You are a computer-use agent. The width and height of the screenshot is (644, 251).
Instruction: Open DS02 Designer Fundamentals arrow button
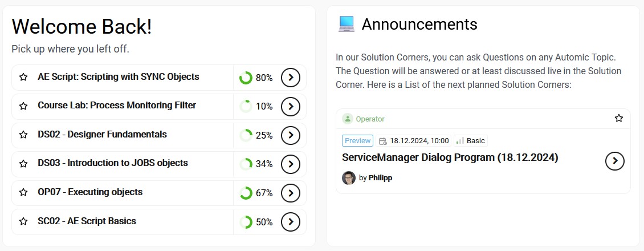291,135
